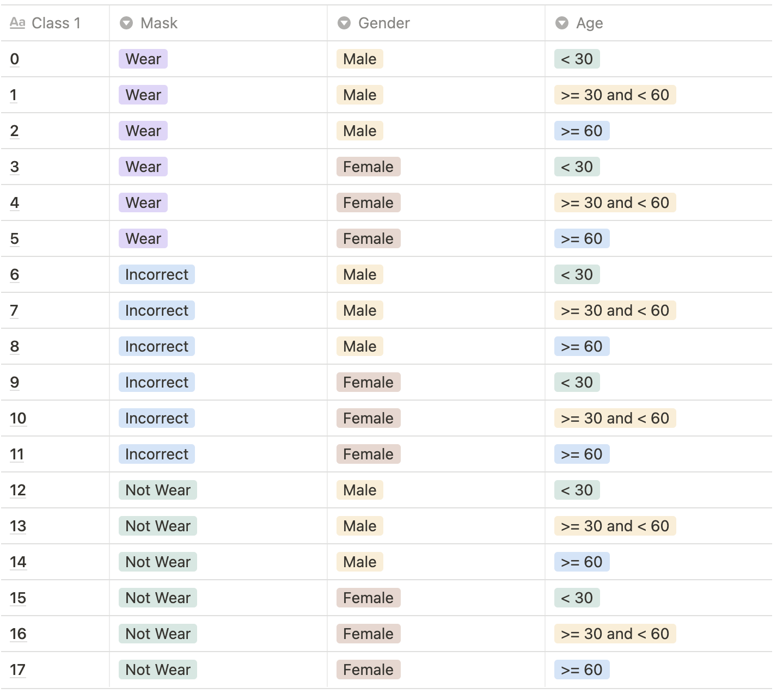Click the row number 17 link
This screenshot has width=783, height=700.
point(18,670)
